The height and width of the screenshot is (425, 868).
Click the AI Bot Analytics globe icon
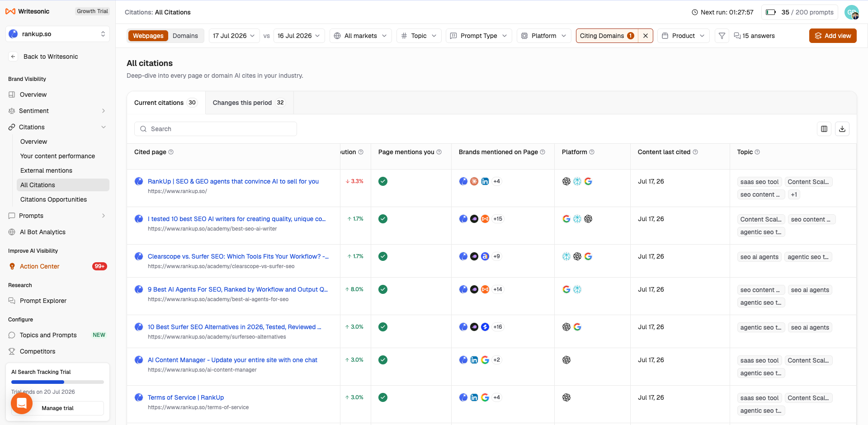pyautogui.click(x=12, y=232)
